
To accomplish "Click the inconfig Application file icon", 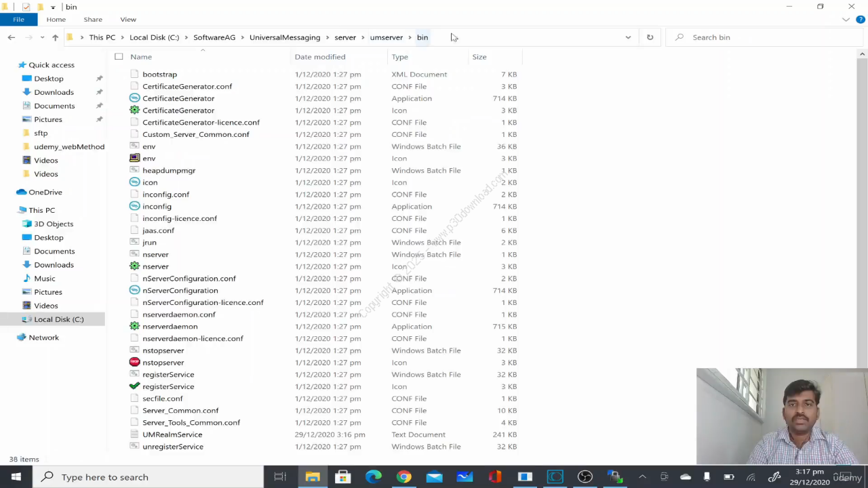I will click(x=134, y=206).
